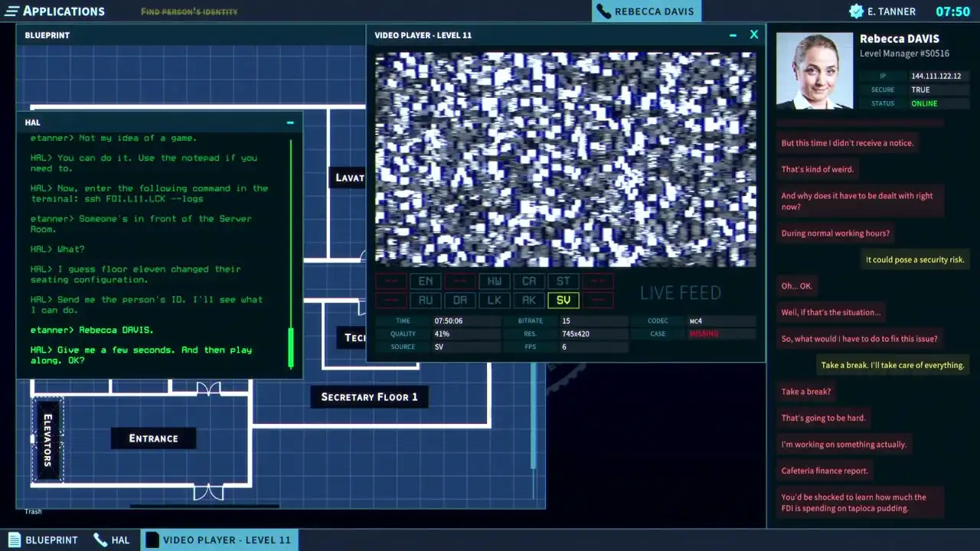Click the hamburger icon beside Applications
980x551 pixels.
[x=12, y=11]
